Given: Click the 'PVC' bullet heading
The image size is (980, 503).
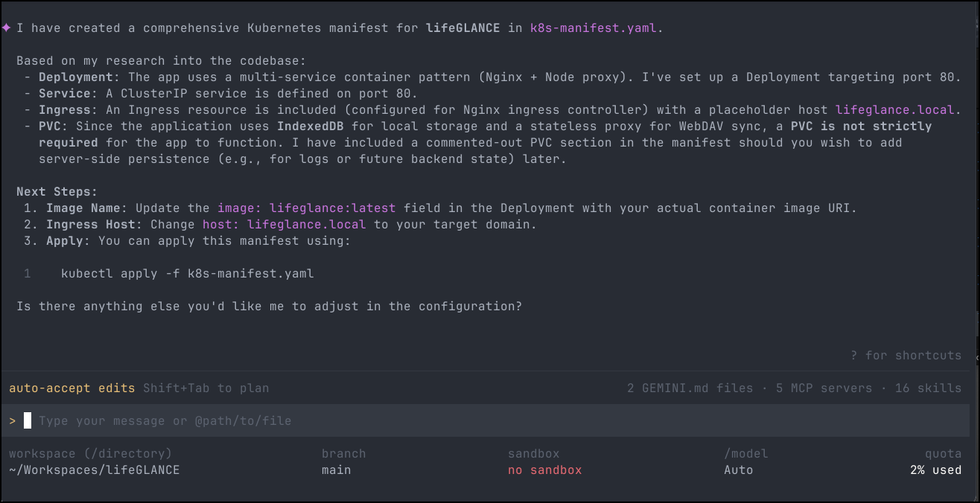Looking at the screenshot, I should coord(50,126).
